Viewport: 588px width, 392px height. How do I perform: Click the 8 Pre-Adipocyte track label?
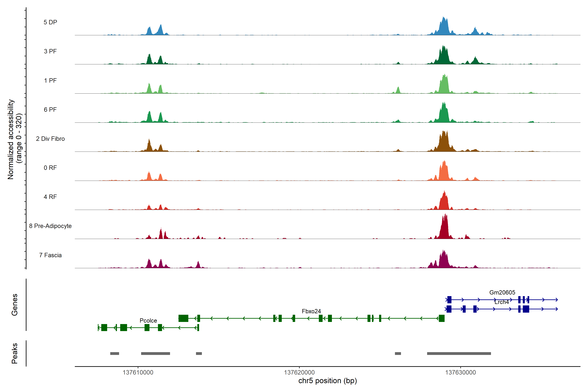(x=50, y=226)
